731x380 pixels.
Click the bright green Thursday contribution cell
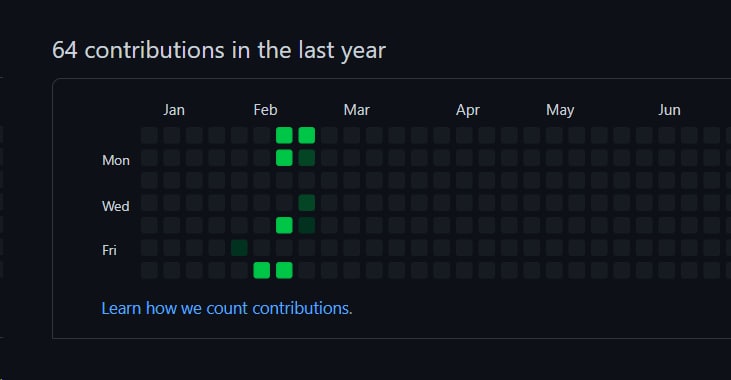click(284, 225)
